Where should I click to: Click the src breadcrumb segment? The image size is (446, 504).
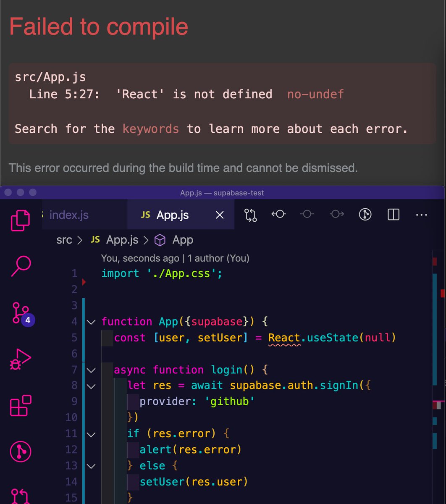click(x=64, y=240)
